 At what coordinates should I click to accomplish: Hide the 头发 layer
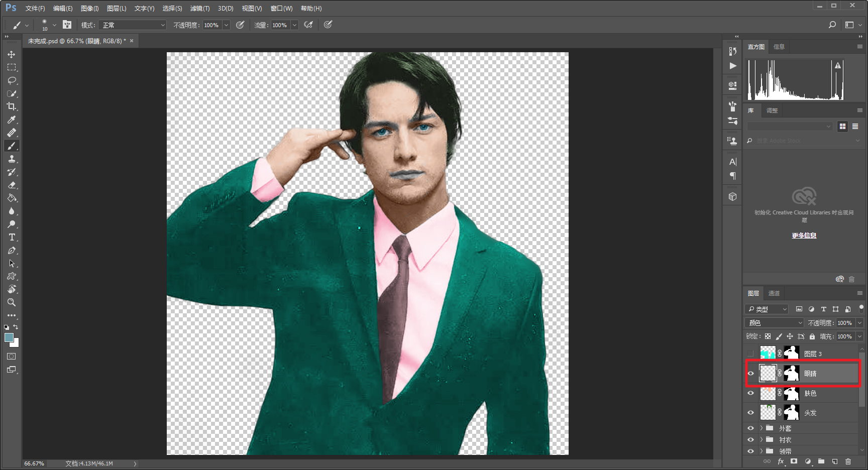[751, 413]
